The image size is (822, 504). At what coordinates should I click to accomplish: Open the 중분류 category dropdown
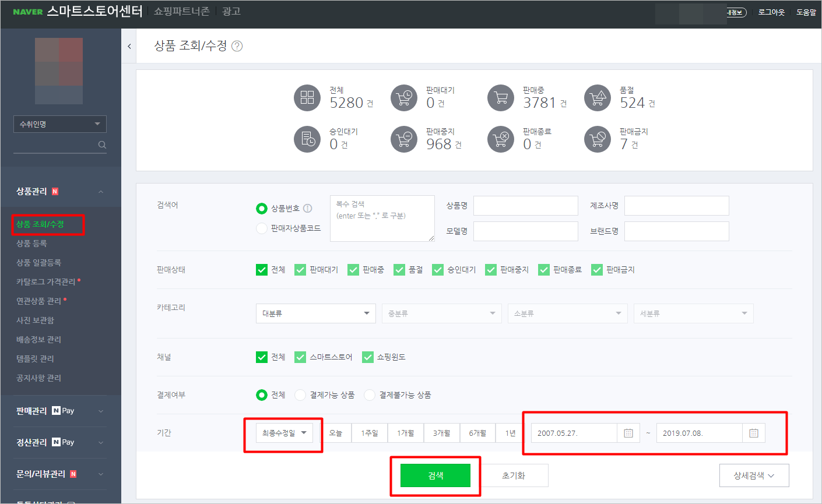[442, 313]
